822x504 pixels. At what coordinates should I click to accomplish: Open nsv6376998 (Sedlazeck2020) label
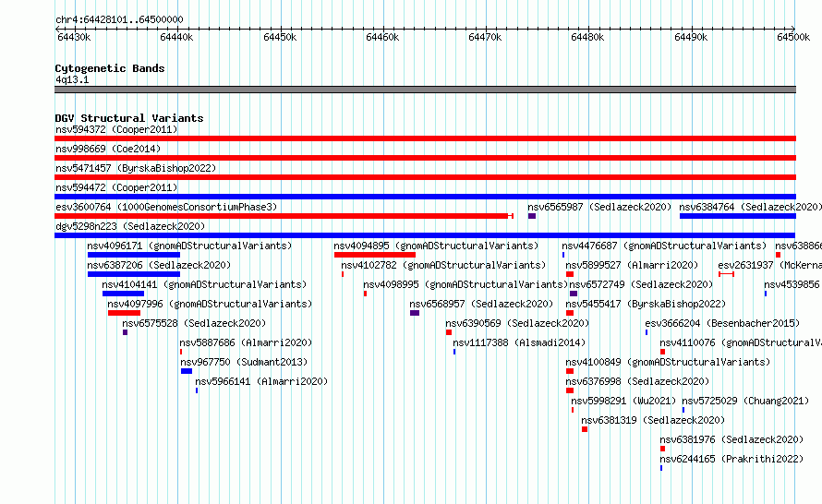point(637,381)
